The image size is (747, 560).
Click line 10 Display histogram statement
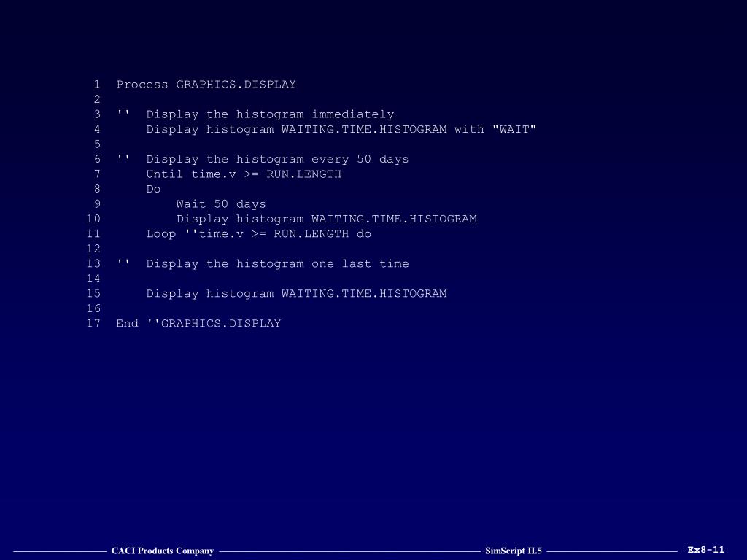pos(326,219)
